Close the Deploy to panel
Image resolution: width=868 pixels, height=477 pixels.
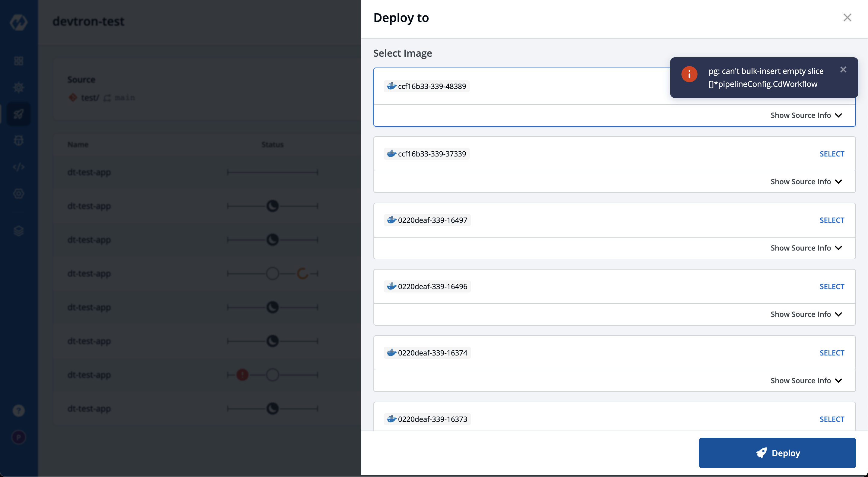pyautogui.click(x=847, y=17)
